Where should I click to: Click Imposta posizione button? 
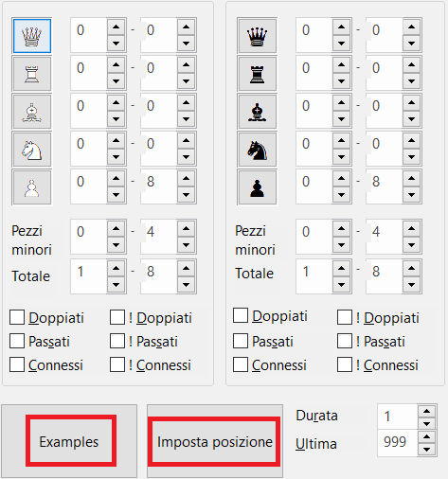tap(215, 441)
